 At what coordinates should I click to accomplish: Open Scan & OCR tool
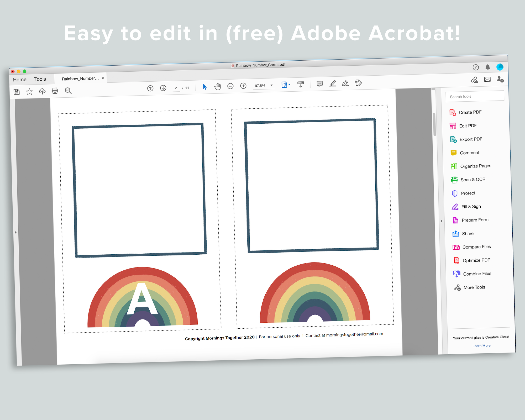pyautogui.click(x=469, y=180)
